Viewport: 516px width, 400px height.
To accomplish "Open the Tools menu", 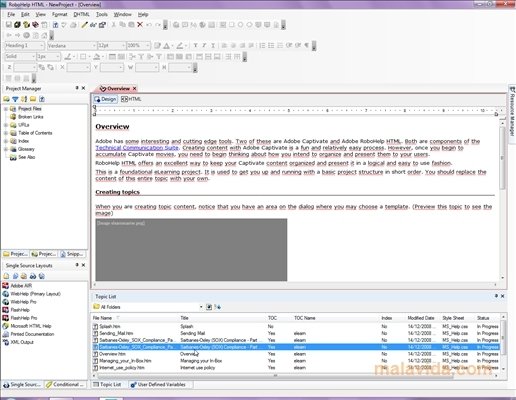I will pos(102,14).
